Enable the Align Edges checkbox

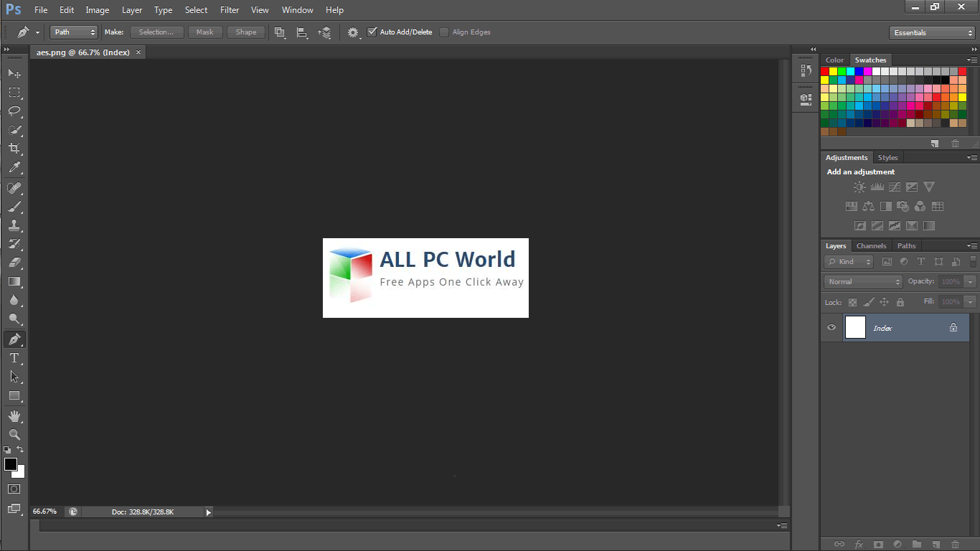[x=444, y=32]
